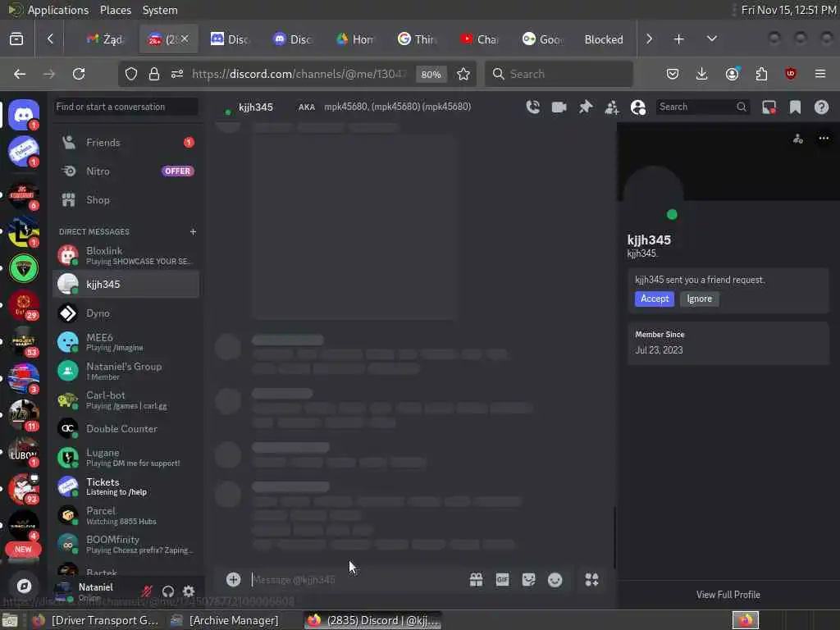Switch to the YouTube tab
The image size is (840, 630).
point(479,39)
